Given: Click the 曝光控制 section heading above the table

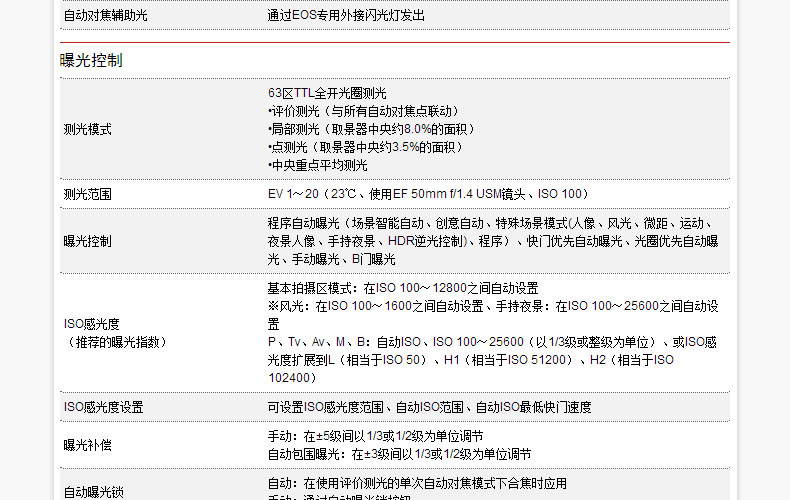Looking at the screenshot, I should (x=91, y=61).
